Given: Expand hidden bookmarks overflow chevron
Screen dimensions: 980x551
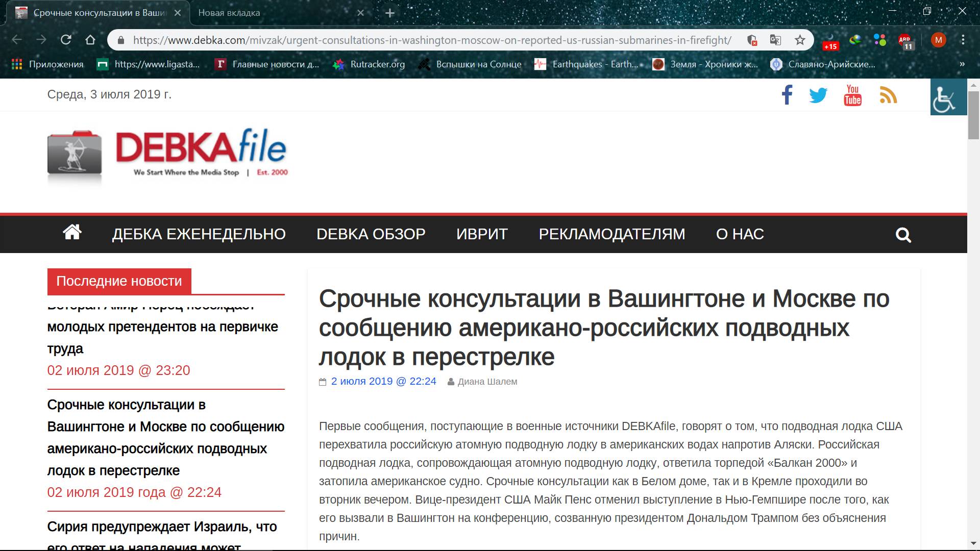Looking at the screenshot, I should pyautogui.click(x=962, y=64).
